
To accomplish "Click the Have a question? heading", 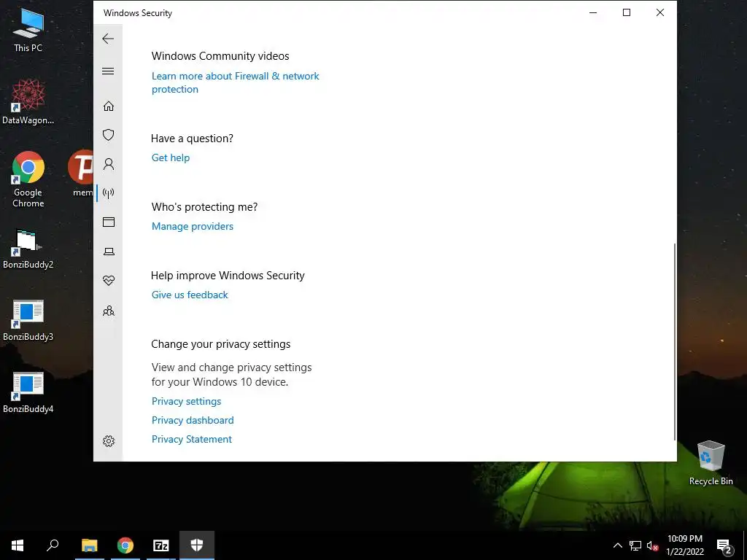I will pos(192,138).
